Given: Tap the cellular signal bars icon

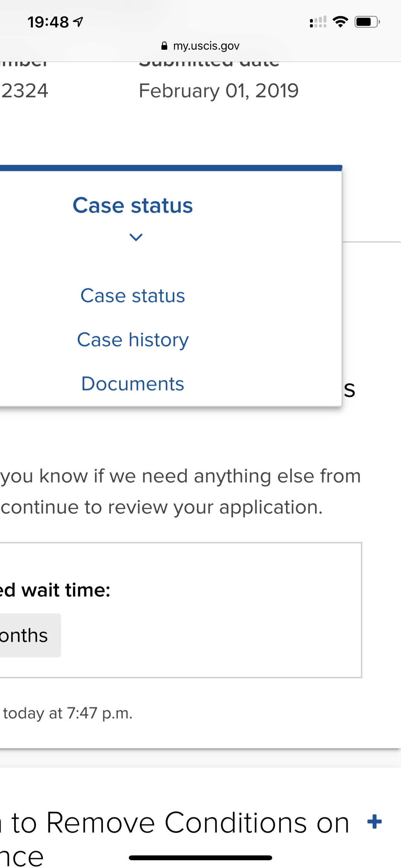Looking at the screenshot, I should (318, 22).
